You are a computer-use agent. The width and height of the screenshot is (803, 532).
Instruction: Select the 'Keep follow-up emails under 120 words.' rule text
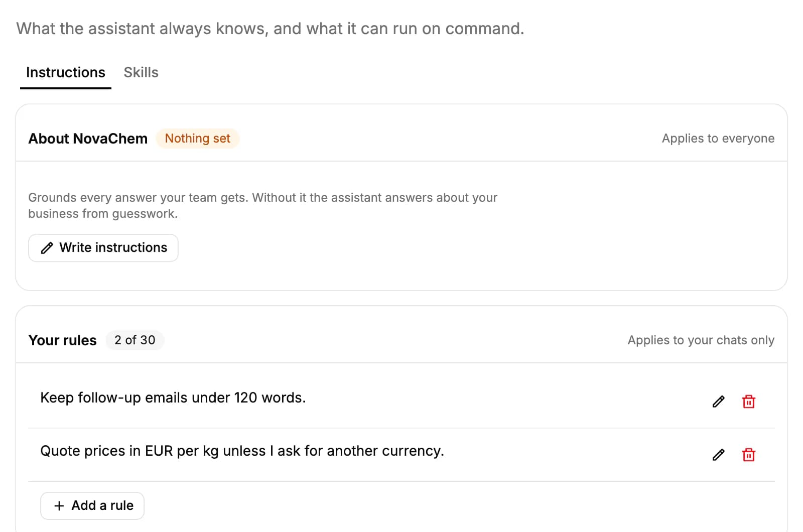[x=173, y=397]
